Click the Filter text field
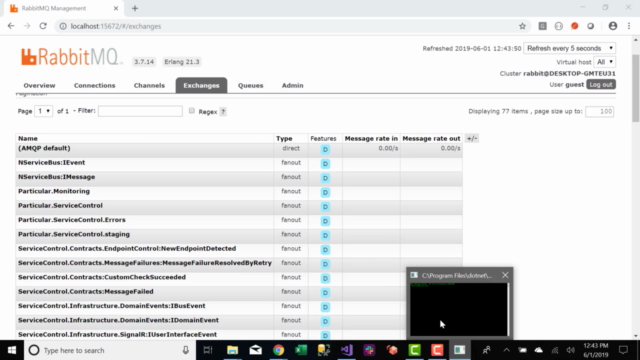This screenshot has height=360, width=640. point(140,111)
